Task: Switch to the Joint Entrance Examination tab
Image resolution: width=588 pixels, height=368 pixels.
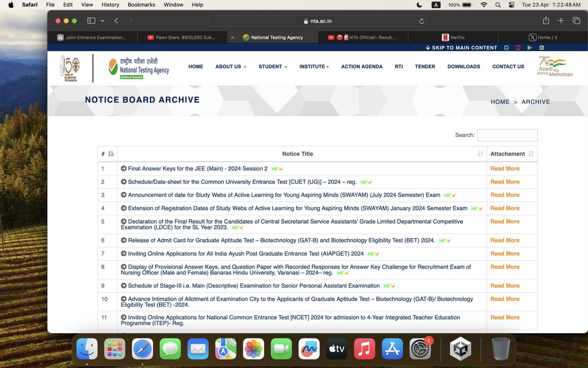Action: (92, 37)
